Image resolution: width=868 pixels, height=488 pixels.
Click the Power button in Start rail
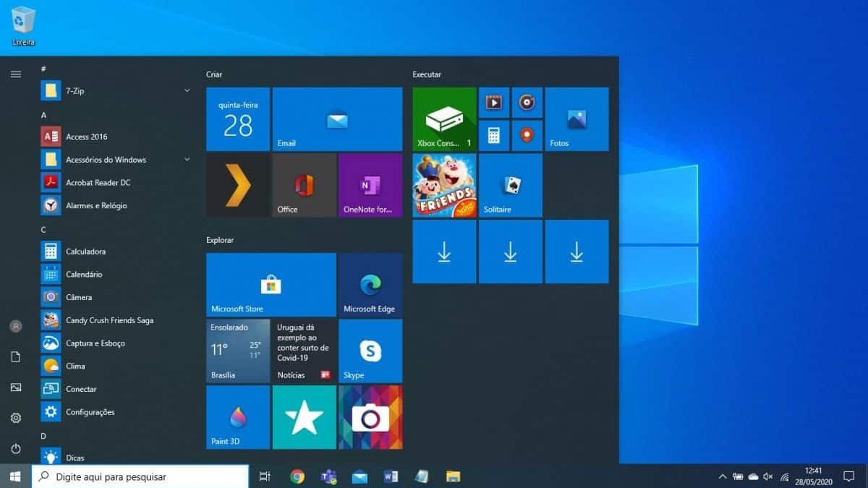(16, 449)
